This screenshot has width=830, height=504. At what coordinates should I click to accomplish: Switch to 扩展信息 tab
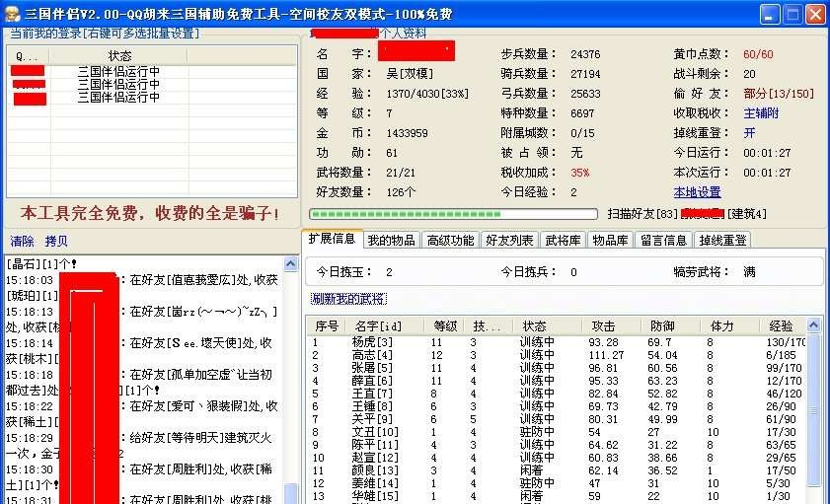point(332,239)
